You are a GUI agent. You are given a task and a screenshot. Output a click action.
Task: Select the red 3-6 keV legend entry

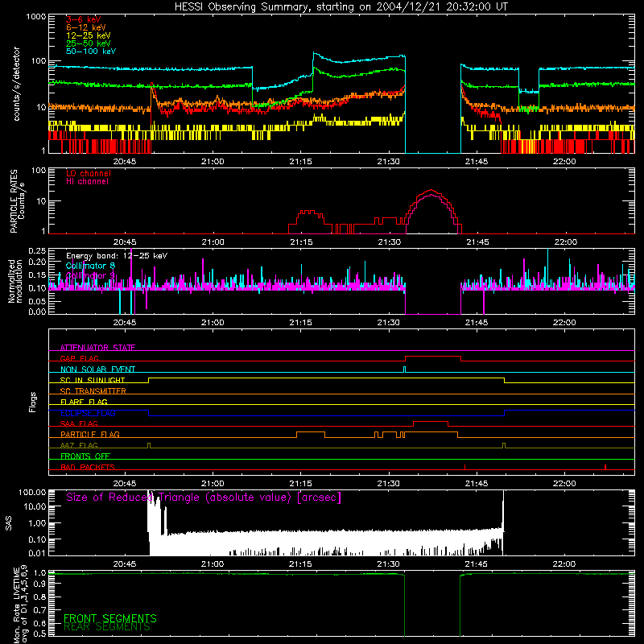84,19
